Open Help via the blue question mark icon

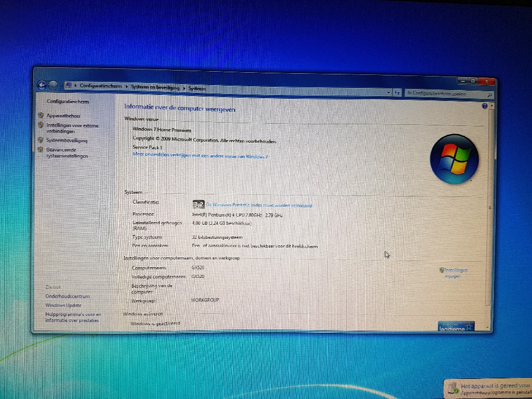[x=484, y=106]
